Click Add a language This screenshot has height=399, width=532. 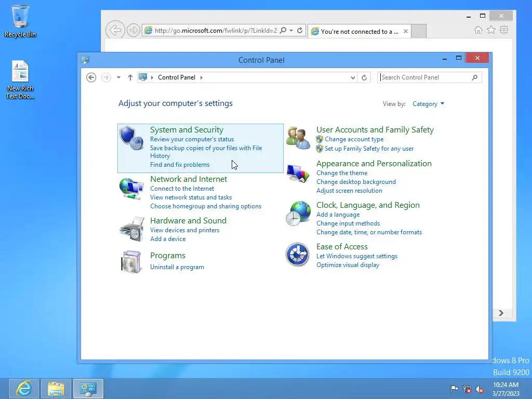(338, 215)
